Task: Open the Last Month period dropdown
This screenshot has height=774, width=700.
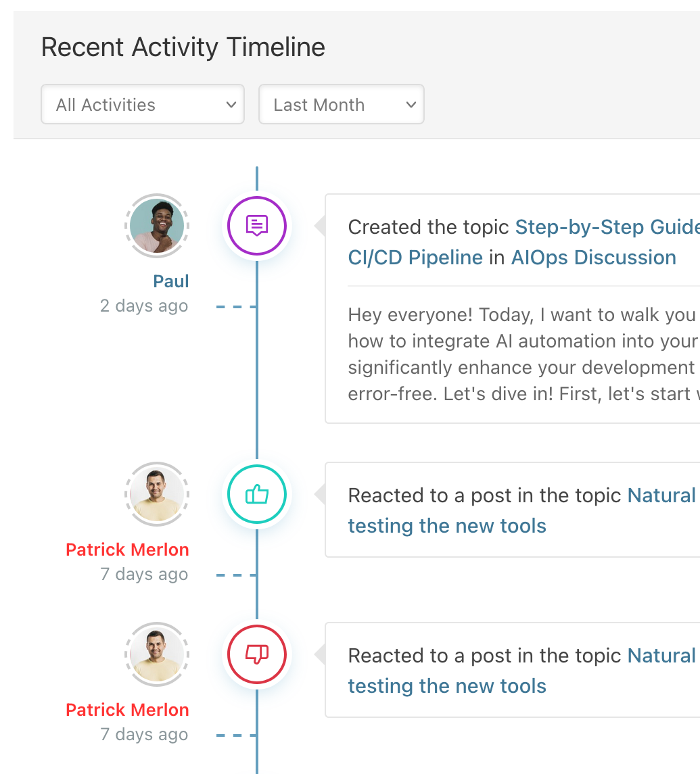Action: (x=341, y=104)
